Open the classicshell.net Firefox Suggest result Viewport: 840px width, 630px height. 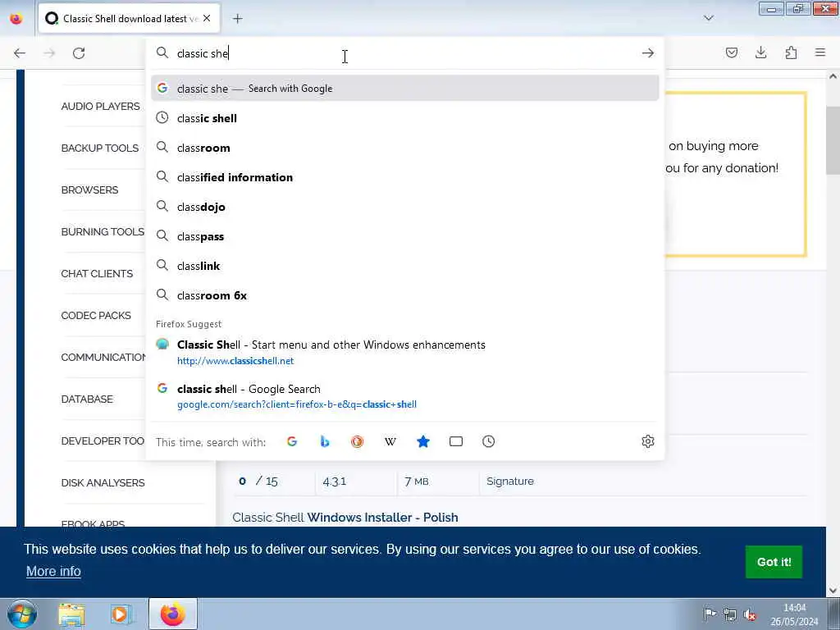point(405,352)
